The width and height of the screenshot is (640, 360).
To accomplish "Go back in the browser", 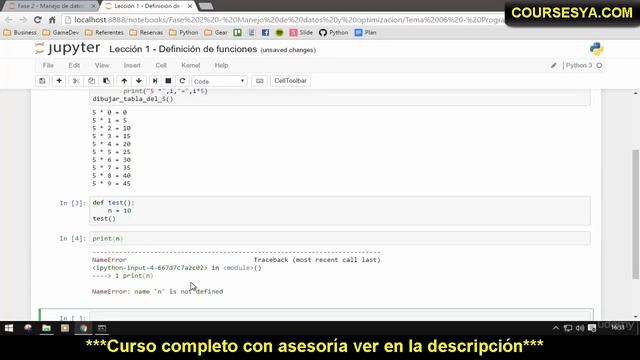I will pos(9,20).
